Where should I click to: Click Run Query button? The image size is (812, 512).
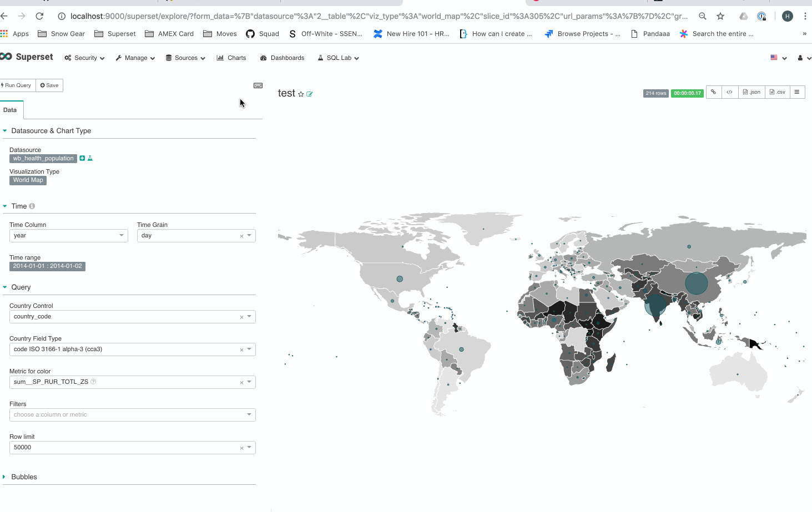[x=17, y=85]
